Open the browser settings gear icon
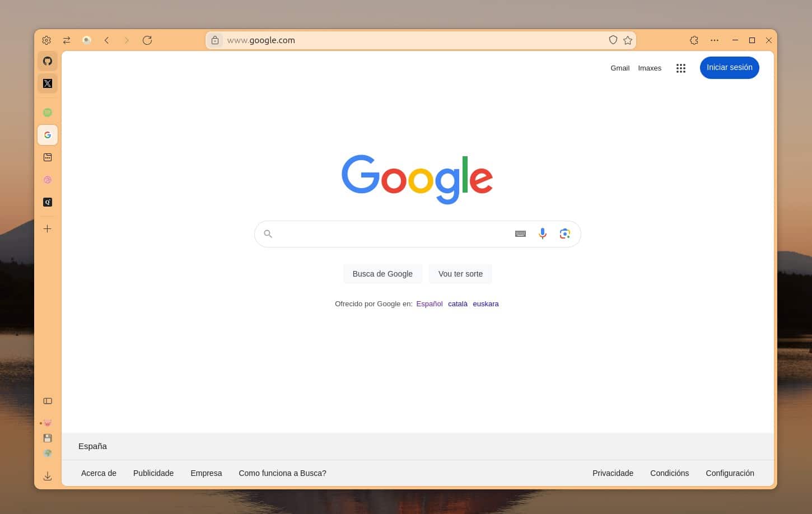This screenshot has width=812, height=514. (x=46, y=40)
